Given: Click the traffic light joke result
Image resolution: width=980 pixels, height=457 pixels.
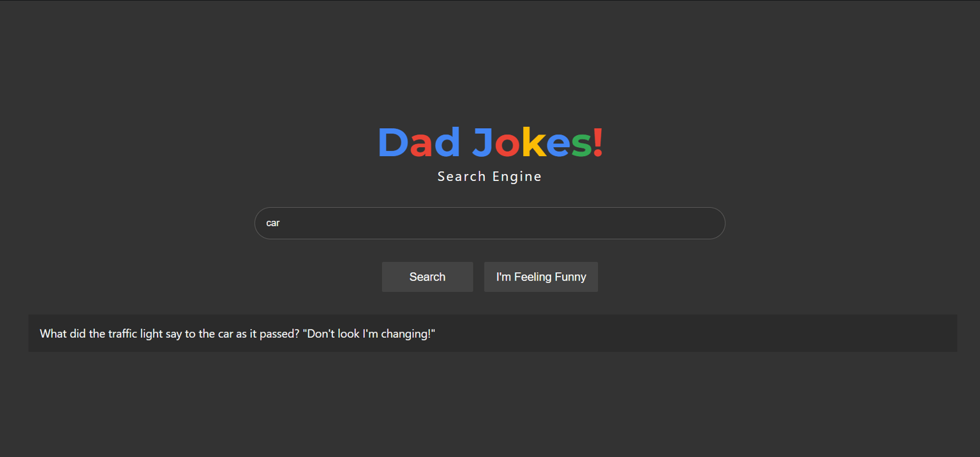Looking at the screenshot, I should 493,333.
